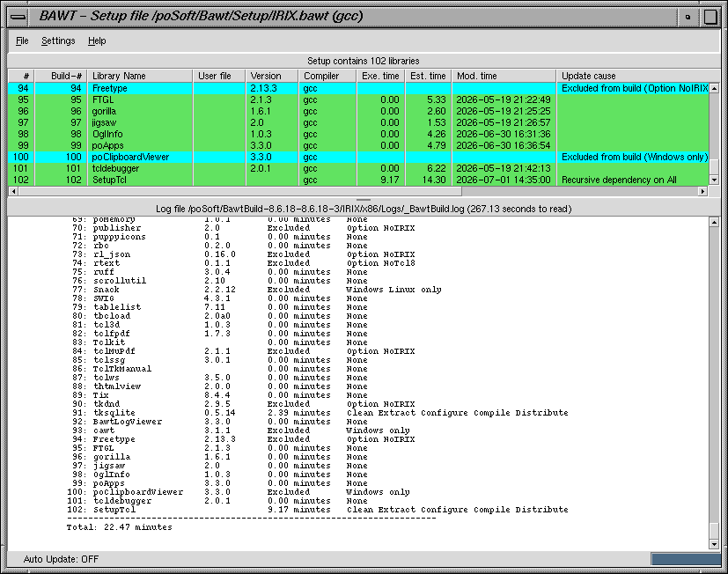Select the SetupTcl library row
728x574 pixels.
click(x=358, y=180)
